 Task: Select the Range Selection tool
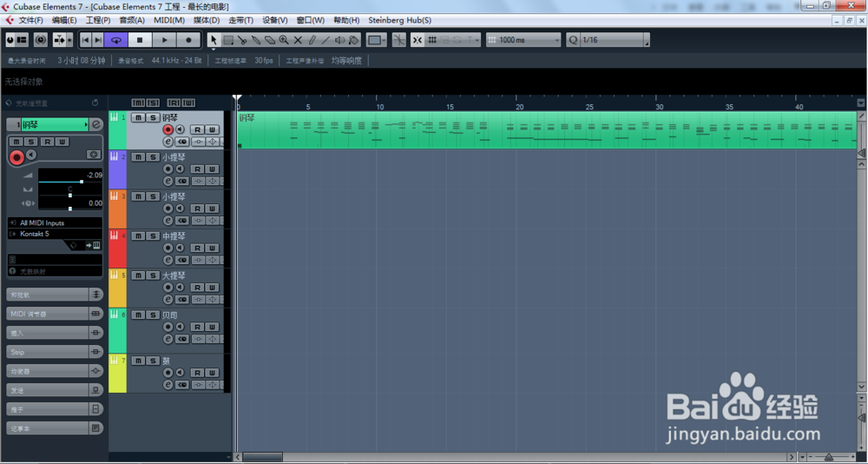pyautogui.click(x=228, y=40)
